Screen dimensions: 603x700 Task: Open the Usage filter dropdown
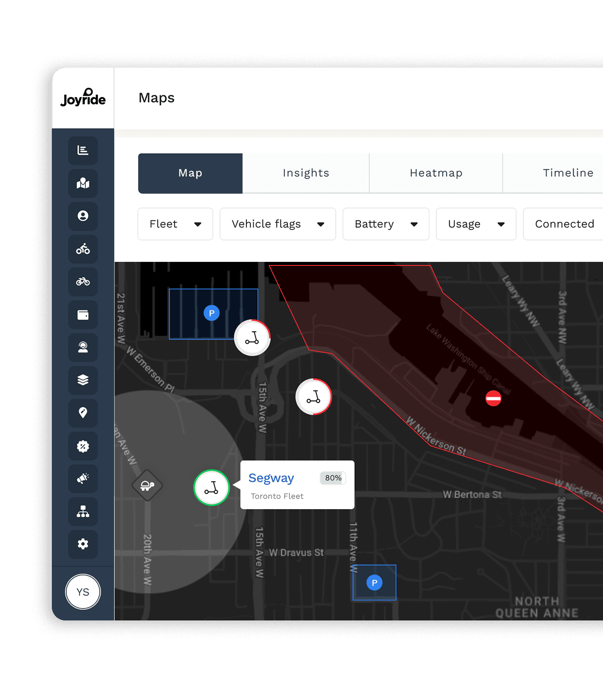pyautogui.click(x=476, y=224)
